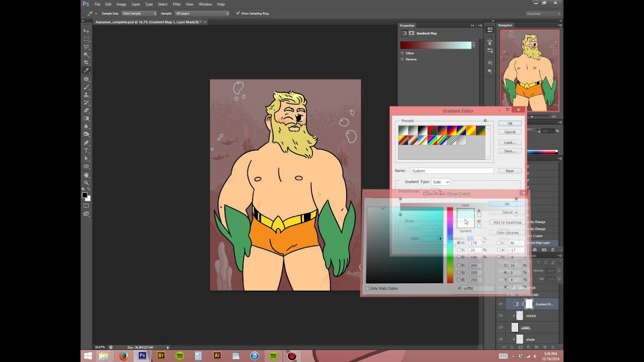
Task: Open the Layer menu
Action: (x=135, y=4)
